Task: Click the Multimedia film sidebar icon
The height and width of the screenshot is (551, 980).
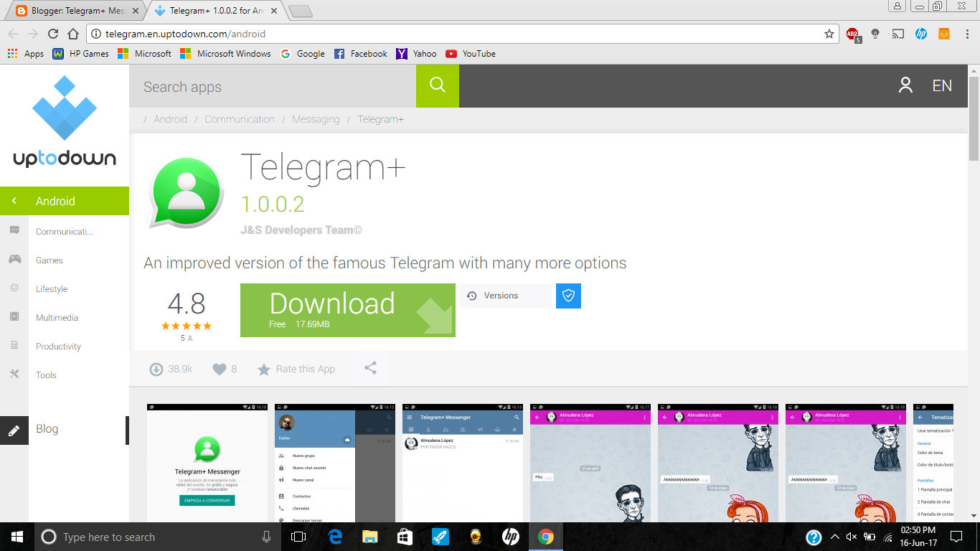Action: (x=14, y=316)
